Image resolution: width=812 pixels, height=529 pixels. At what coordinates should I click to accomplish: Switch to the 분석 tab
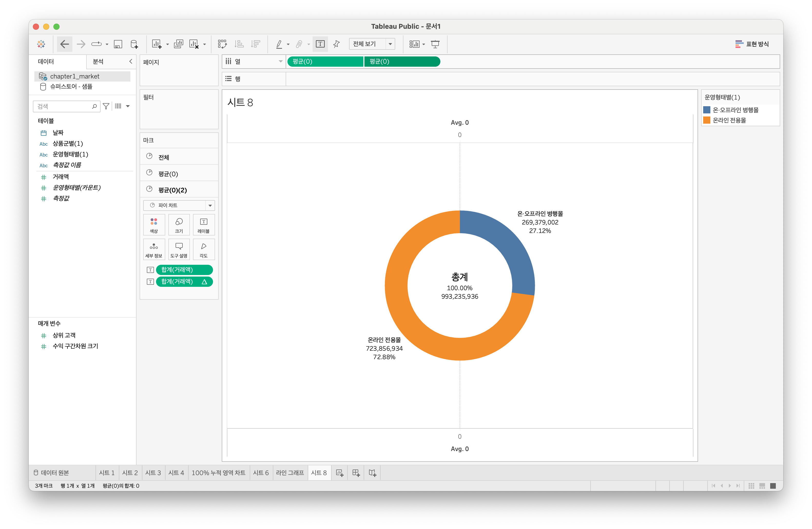[98, 61]
